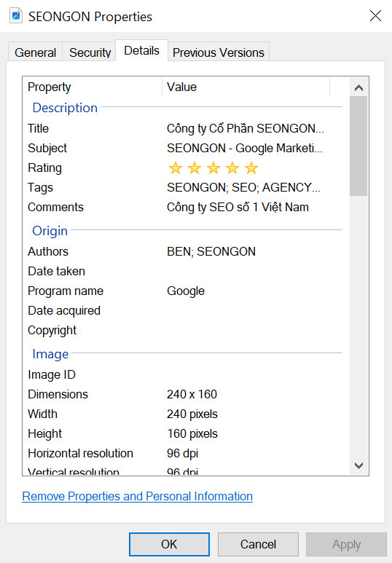Open Remove Properties and Personal Information link
The width and height of the screenshot is (392, 563).
(137, 496)
